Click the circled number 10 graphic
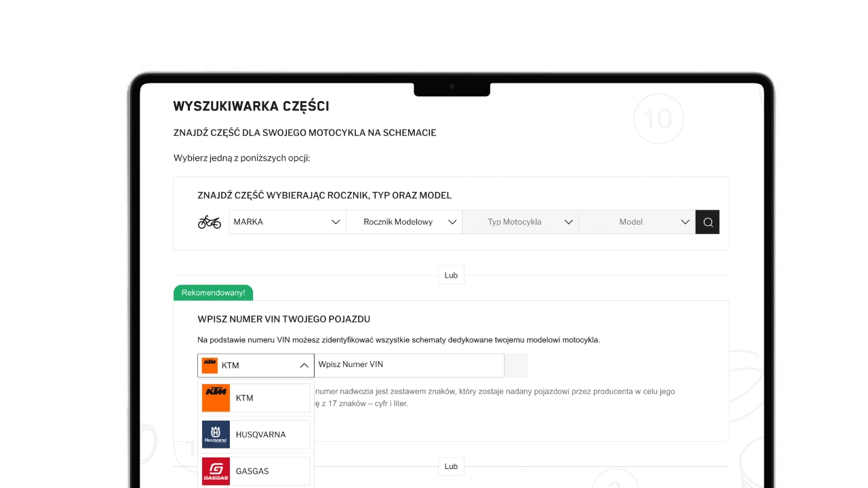This screenshot has height=488, width=868. pyautogui.click(x=658, y=119)
